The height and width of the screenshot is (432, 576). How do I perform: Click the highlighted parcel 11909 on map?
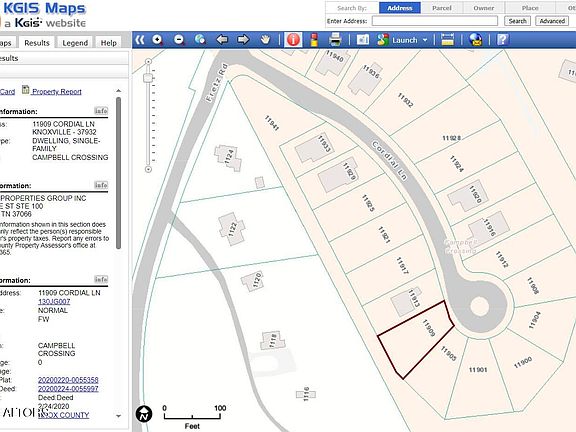pos(415,340)
